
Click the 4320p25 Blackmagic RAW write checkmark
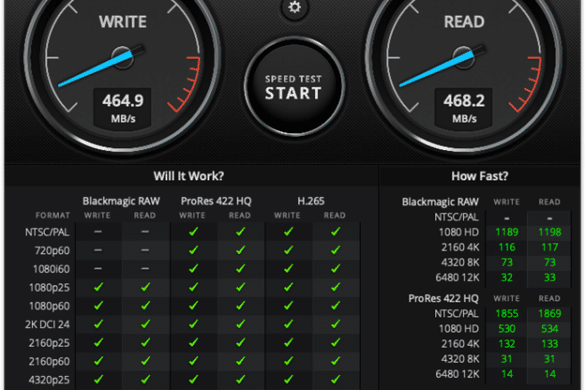pyautogui.click(x=98, y=380)
